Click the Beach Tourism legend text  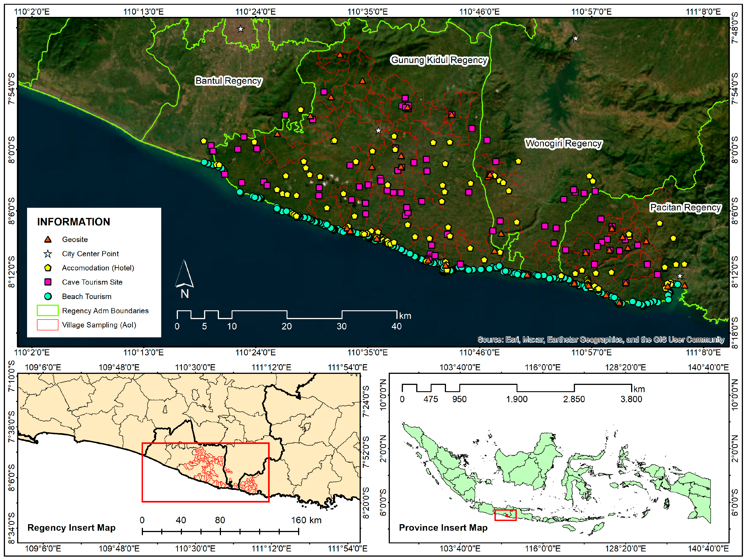tap(87, 296)
